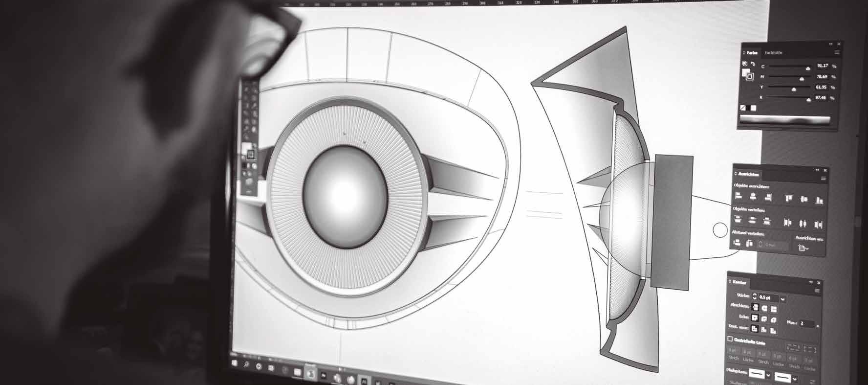Distribute objects by horizontal centers
Image resolution: width=868 pixels, height=385 pixels.
pos(803,224)
